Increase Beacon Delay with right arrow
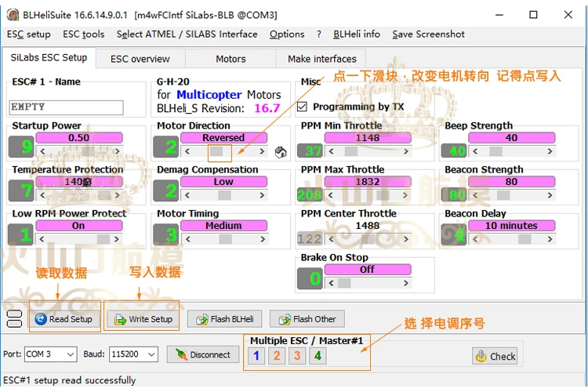 click(x=550, y=239)
